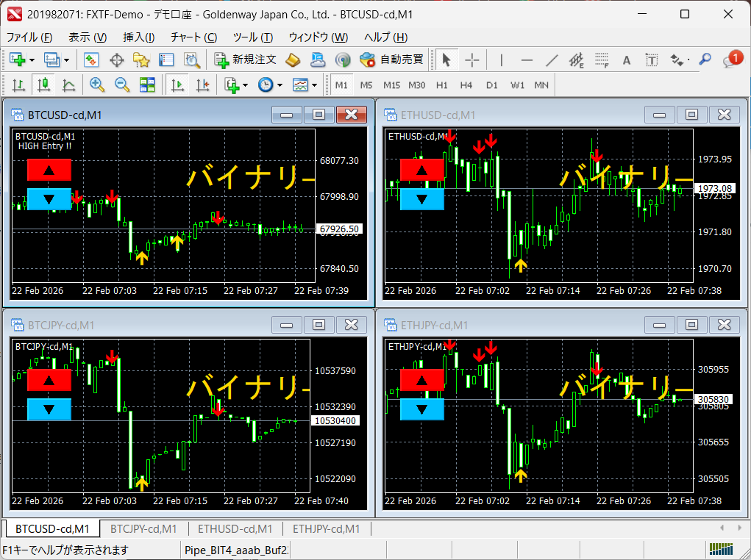Expand the profiles dropdown arrow
This screenshot has height=560, width=751.
(67, 60)
